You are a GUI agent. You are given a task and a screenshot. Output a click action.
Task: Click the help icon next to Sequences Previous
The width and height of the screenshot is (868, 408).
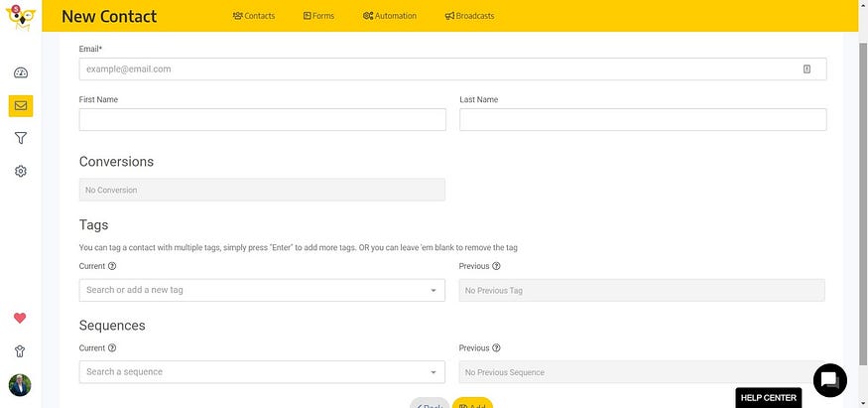(496, 348)
